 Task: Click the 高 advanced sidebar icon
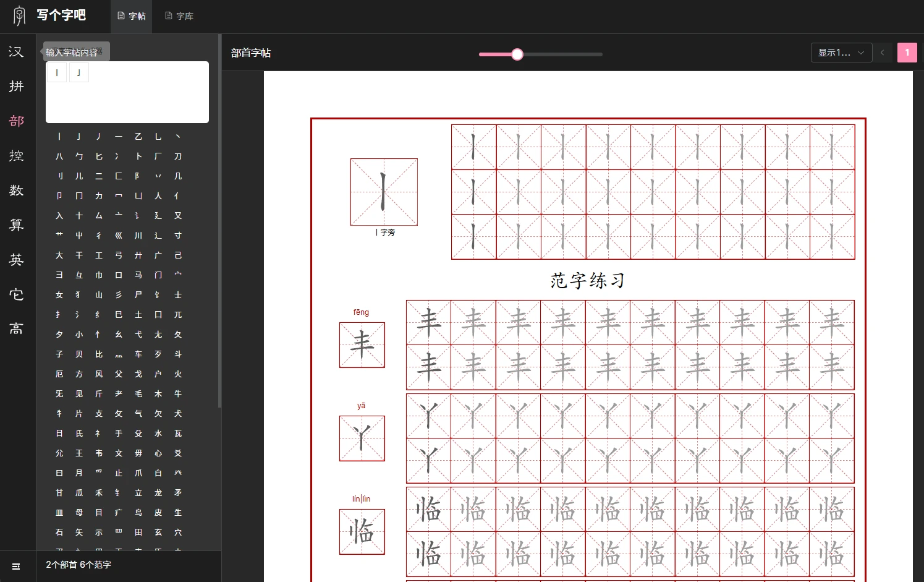click(x=17, y=329)
